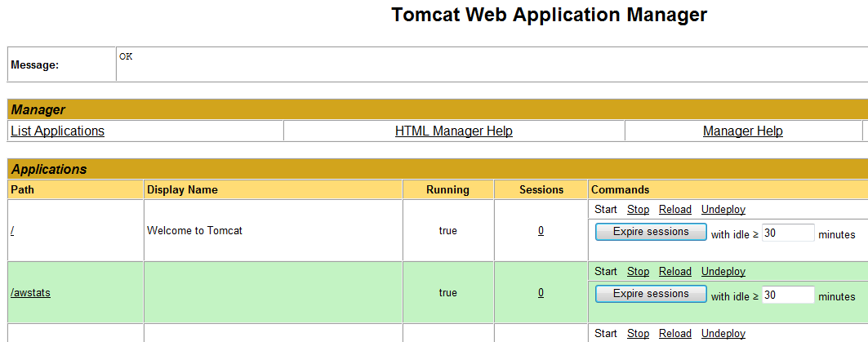The width and height of the screenshot is (868, 342).
Task: Reload the Welcome to Tomcat application
Action: click(x=675, y=210)
